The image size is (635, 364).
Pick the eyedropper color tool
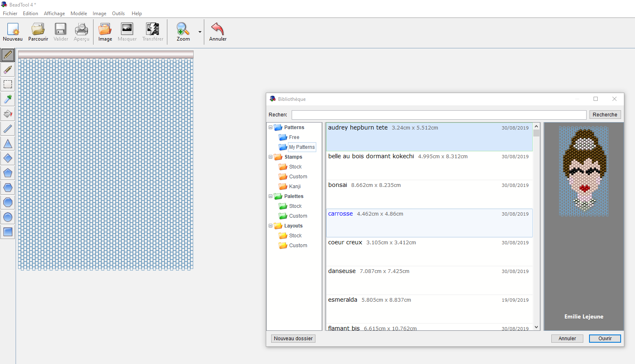[x=8, y=99]
